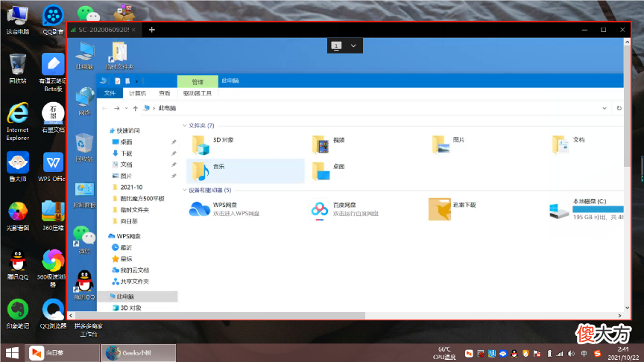Viewport: 644px width, 362px height.
Task: Select the 管理 contextual tab
Action: tap(198, 81)
